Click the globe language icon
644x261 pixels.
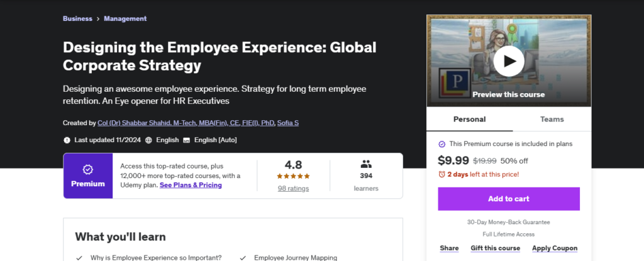(148, 140)
